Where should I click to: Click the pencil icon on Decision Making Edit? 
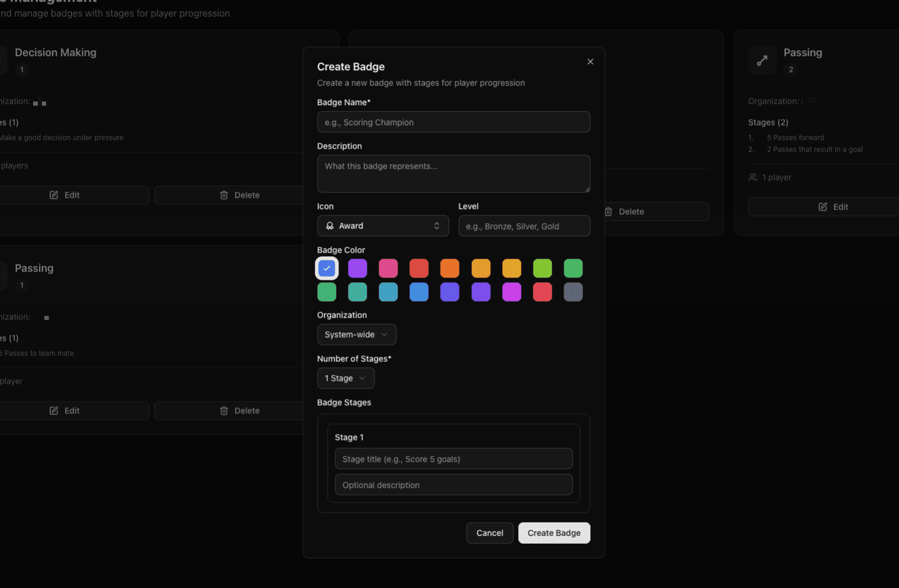(x=54, y=195)
